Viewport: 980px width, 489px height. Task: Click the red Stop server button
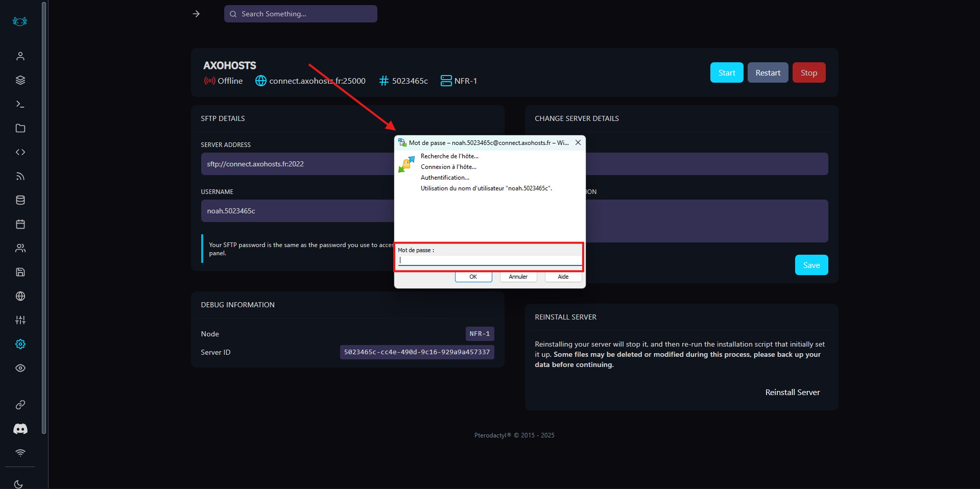[x=808, y=72]
